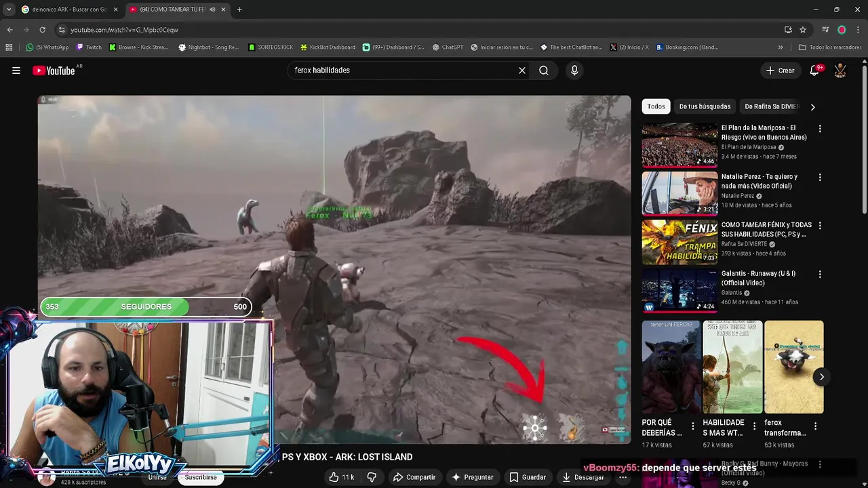Close the deinonico ARK tab
Viewport: 868px width, 488px height.
[115, 9]
